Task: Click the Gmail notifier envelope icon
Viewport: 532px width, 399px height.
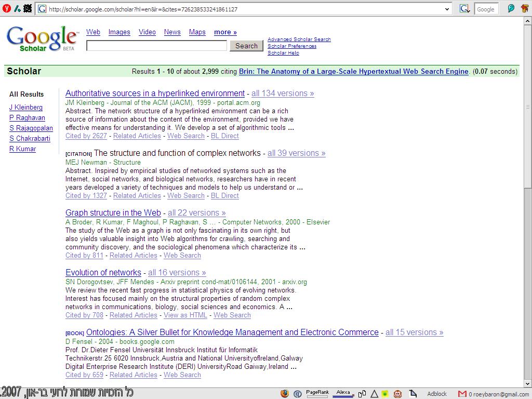Action: [462, 394]
